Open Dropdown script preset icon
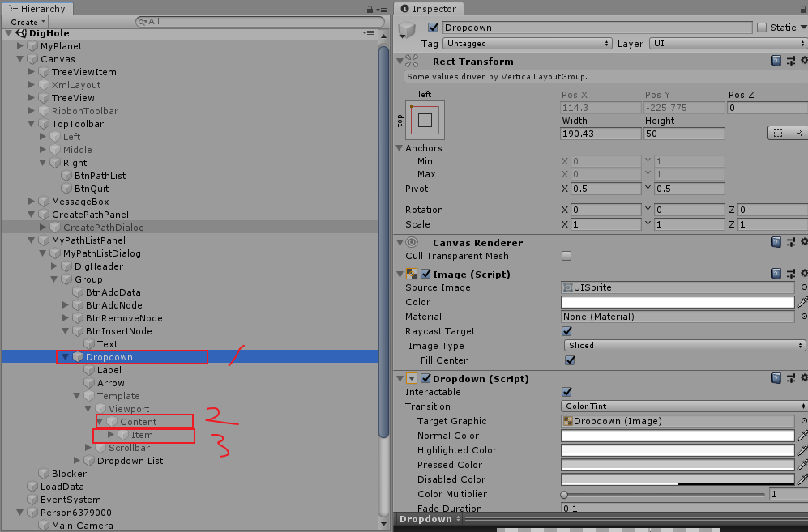Image resolution: width=808 pixels, height=532 pixels. click(791, 378)
